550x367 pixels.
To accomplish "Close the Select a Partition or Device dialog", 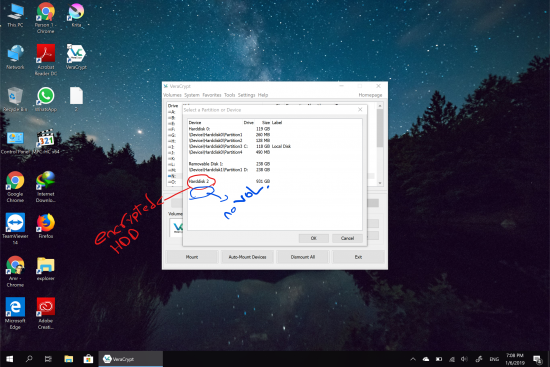I will point(360,110).
